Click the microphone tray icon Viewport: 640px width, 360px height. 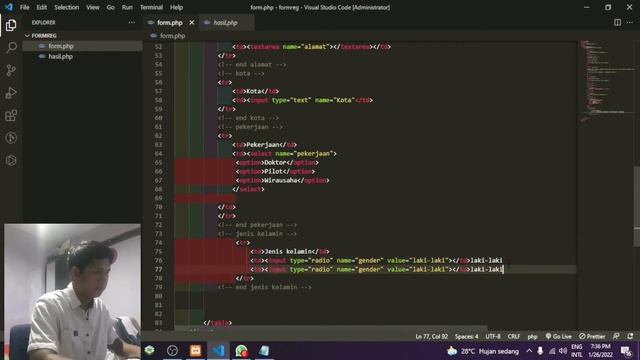[x=540, y=351]
